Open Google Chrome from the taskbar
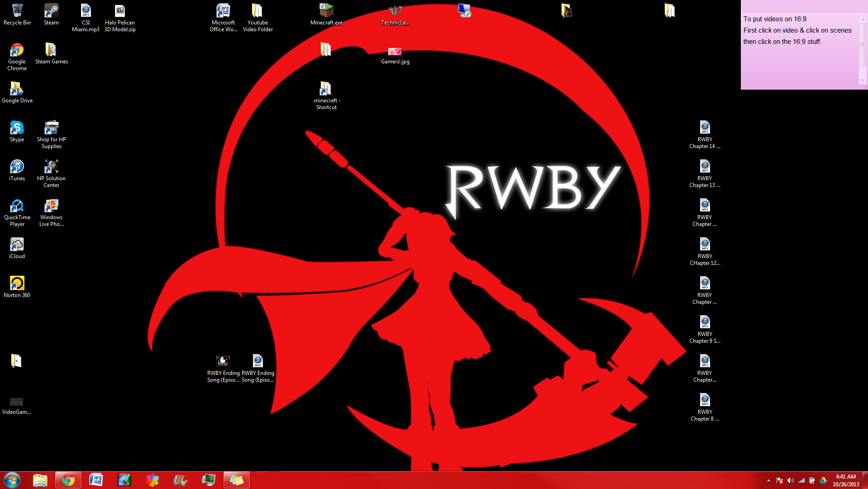This screenshot has width=868, height=489. (68, 480)
